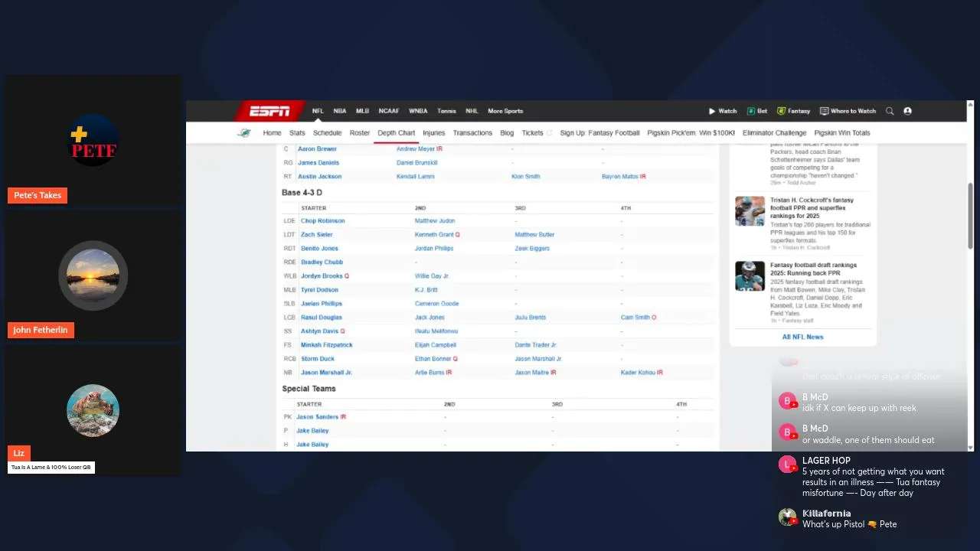
Task: Click the Watch play icon link
Action: coord(723,111)
